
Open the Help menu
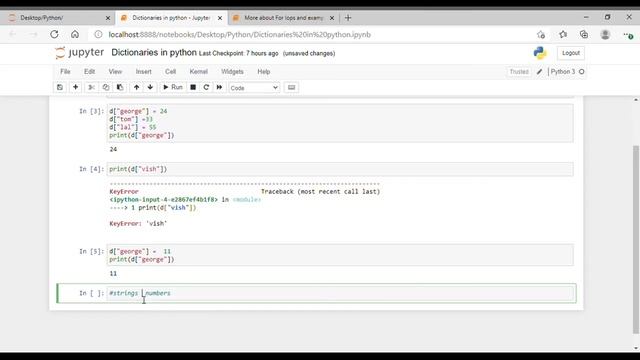click(264, 71)
